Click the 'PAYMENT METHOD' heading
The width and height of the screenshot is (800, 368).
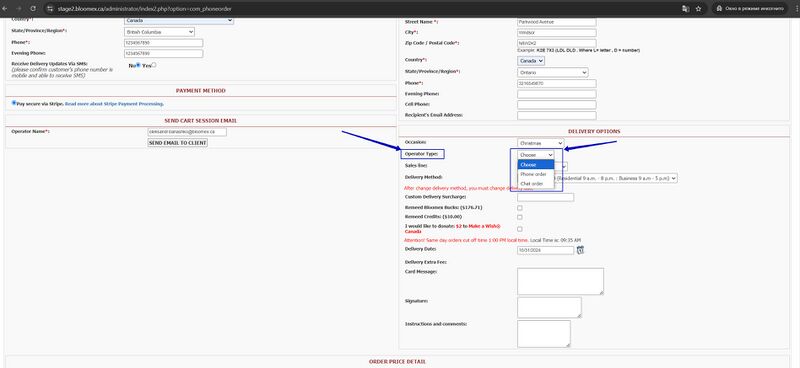tap(201, 91)
